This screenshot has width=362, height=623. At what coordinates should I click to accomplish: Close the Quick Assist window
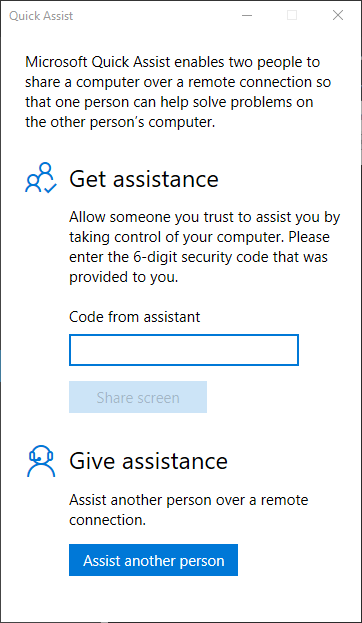pos(338,15)
